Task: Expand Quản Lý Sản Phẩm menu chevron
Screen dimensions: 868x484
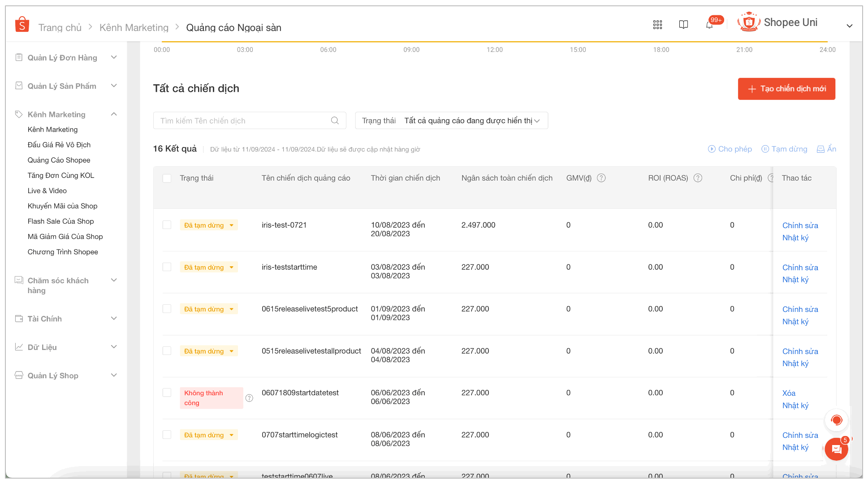Action: [114, 86]
